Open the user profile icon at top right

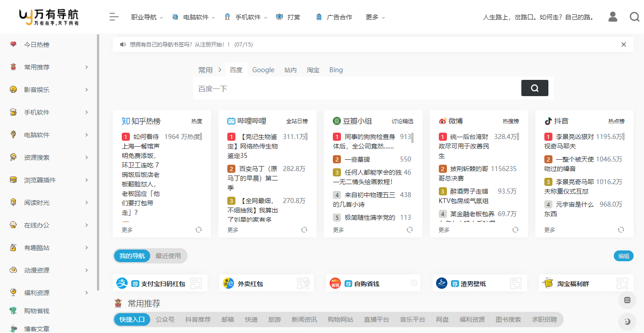(x=612, y=17)
